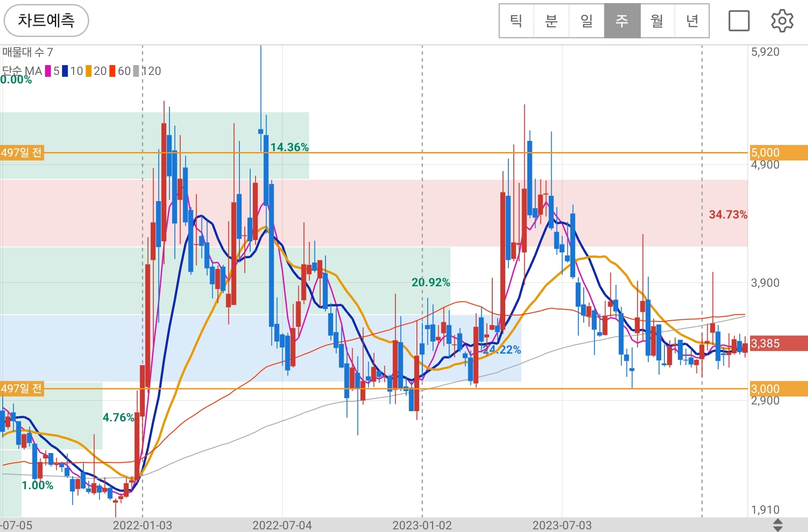Image resolution: width=808 pixels, height=532 pixels.
Task: Open the chart settings gear
Action: 782,21
